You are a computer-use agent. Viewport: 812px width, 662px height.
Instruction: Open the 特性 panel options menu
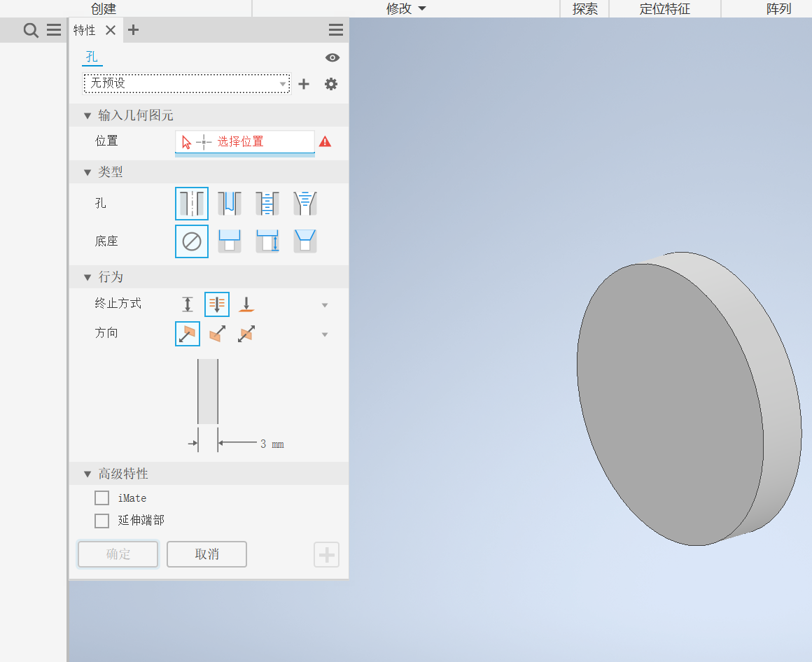coord(335,30)
